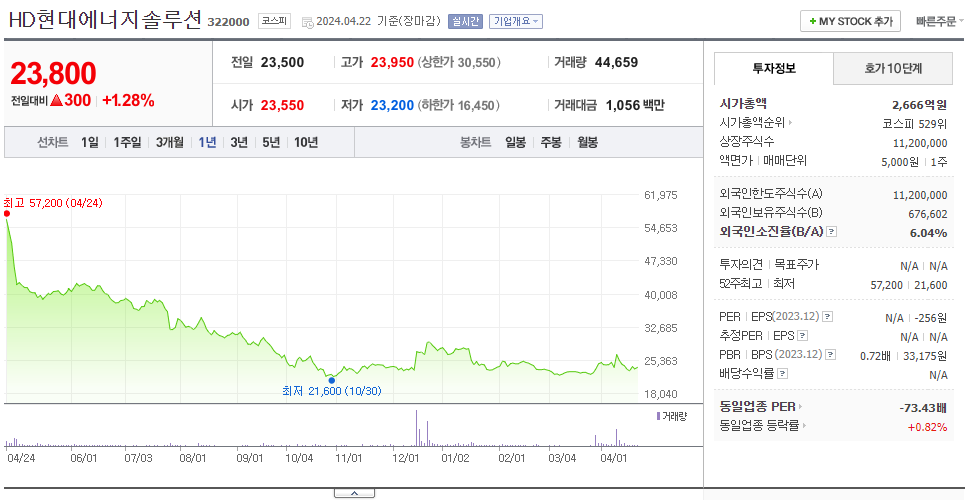Expand the 동일업종 PER arrow link

801,407
